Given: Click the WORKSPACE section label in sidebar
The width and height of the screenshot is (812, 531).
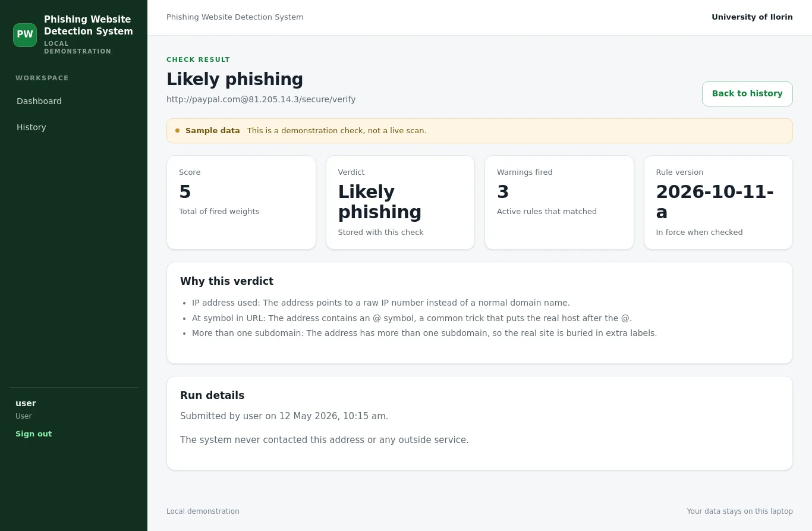Looking at the screenshot, I should pos(42,78).
